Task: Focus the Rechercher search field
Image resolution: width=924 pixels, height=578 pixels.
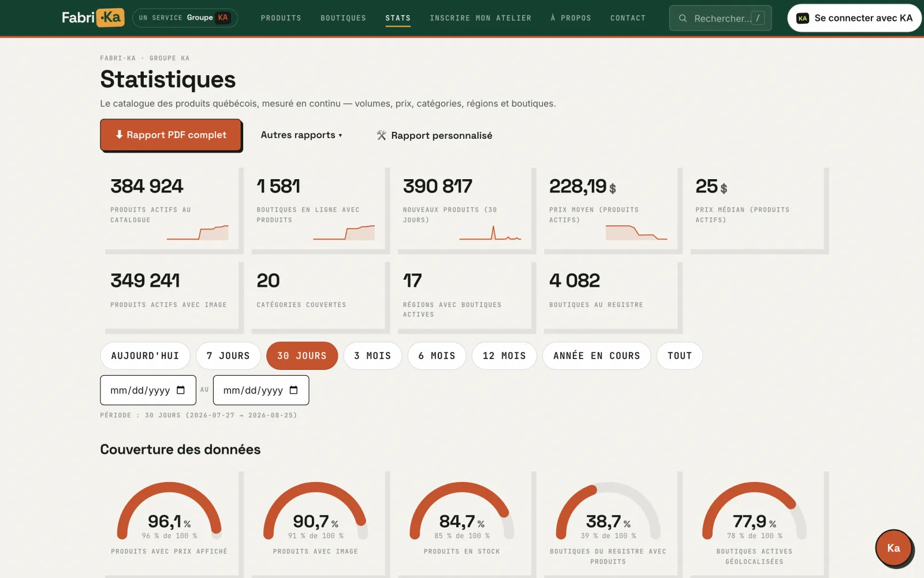Action: point(720,18)
